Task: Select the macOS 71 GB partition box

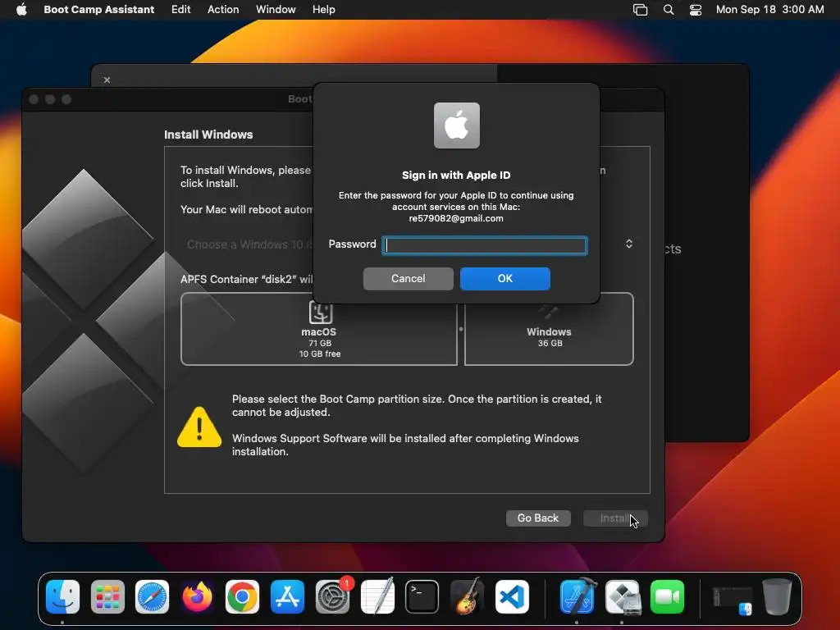Action: [319, 329]
